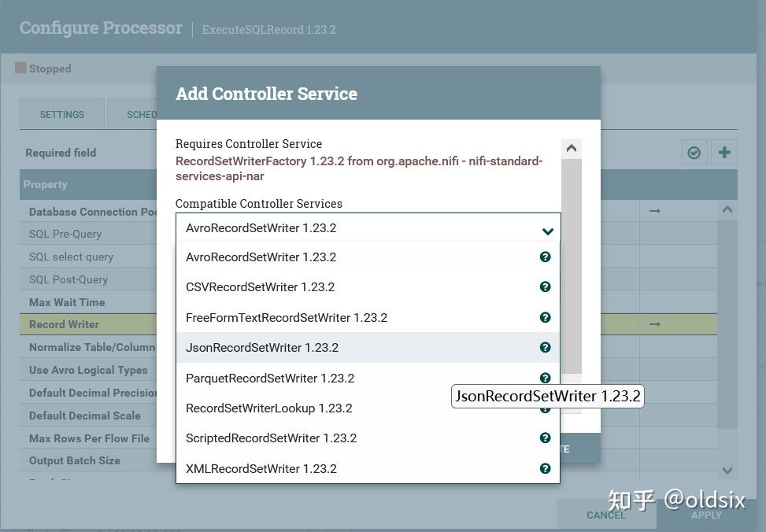Open help icon for ScriptedRecordSetWriter 1.23.2
The width and height of the screenshot is (766, 532).
click(x=546, y=438)
